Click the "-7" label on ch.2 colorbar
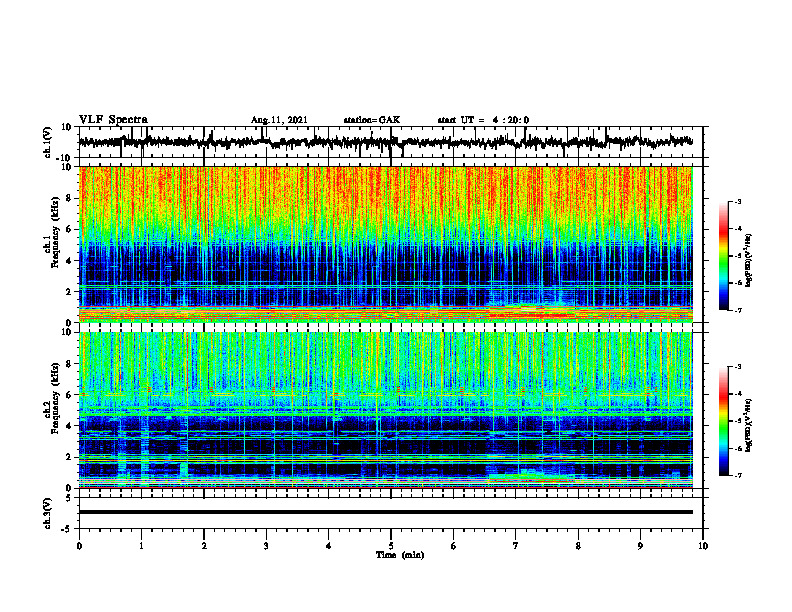The image size is (792, 612). 737,475
